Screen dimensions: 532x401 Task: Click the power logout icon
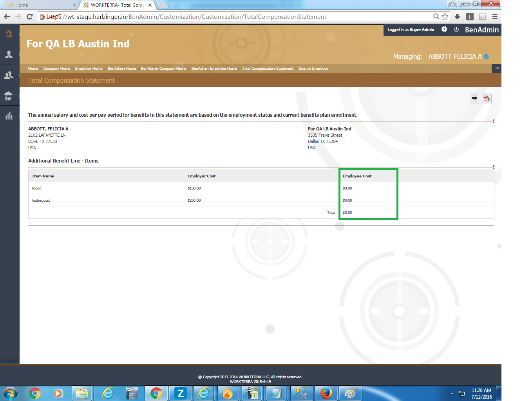(x=456, y=29)
